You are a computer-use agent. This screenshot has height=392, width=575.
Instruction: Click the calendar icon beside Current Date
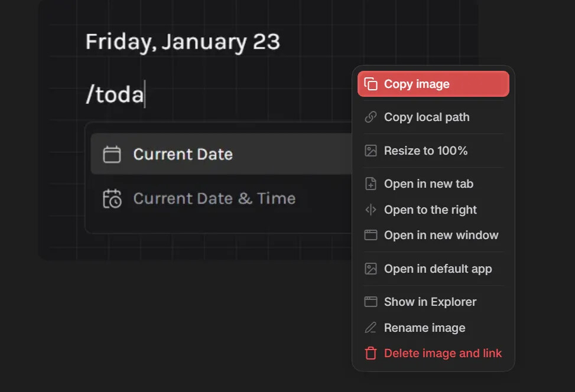[112, 155]
